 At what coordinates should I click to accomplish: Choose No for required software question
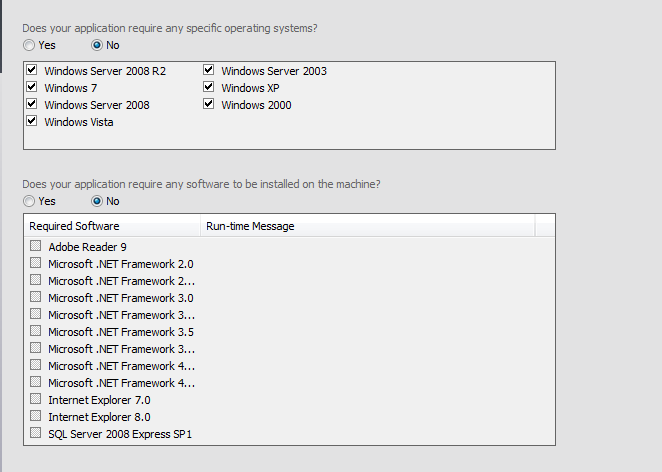click(97, 201)
